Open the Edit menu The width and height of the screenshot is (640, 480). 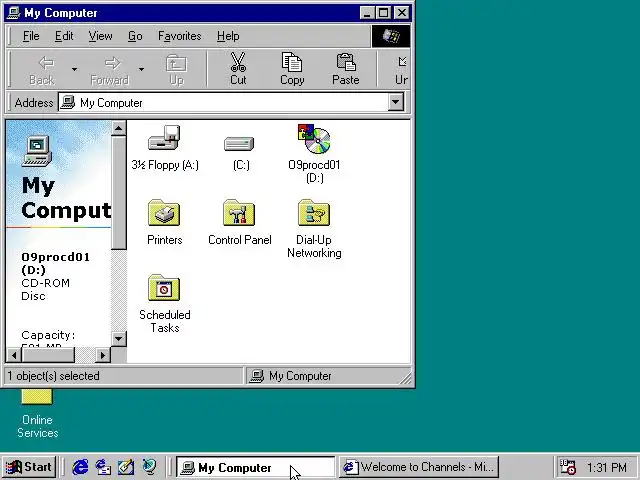pos(64,36)
